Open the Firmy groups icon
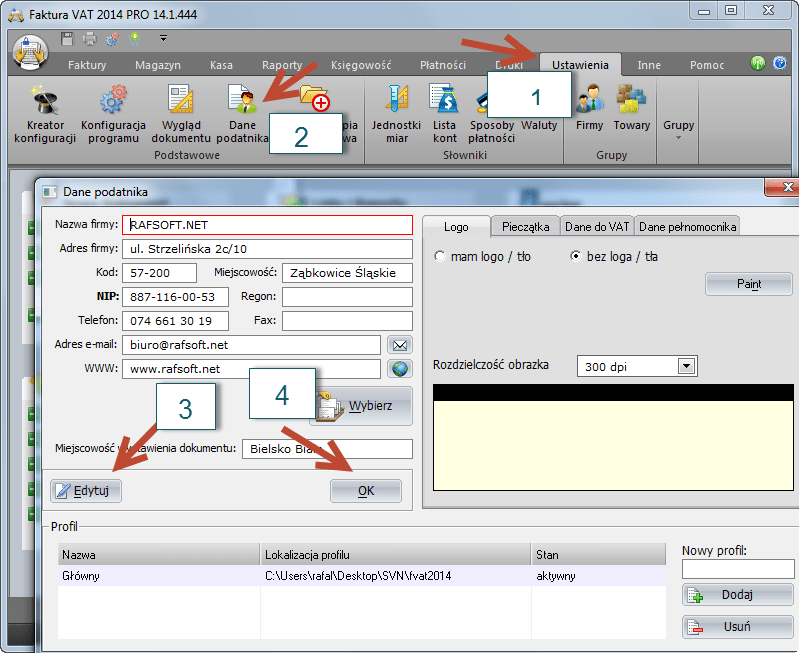Image resolution: width=799 pixels, height=653 pixels. coord(590,107)
